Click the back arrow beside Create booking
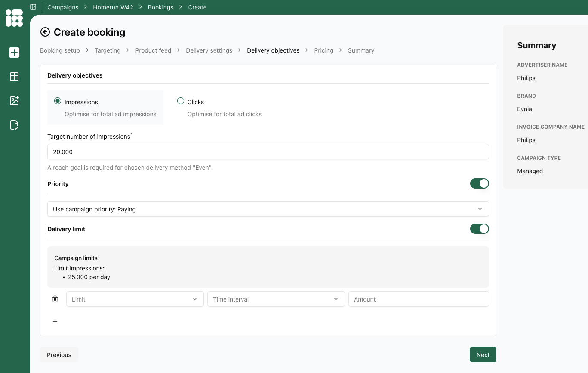Screen dimensions: 588x373 pos(45,32)
